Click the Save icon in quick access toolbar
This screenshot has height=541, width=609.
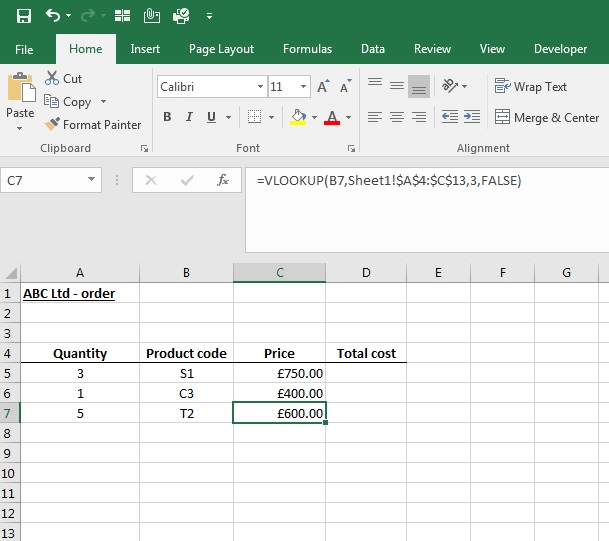tap(24, 16)
